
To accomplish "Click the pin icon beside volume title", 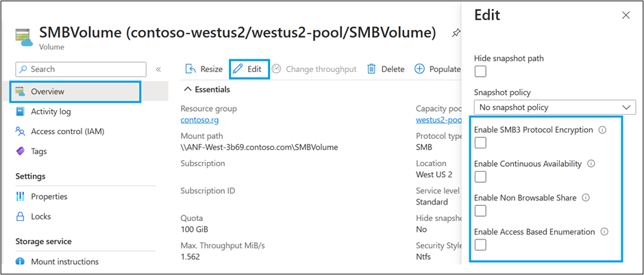I will click(x=456, y=33).
